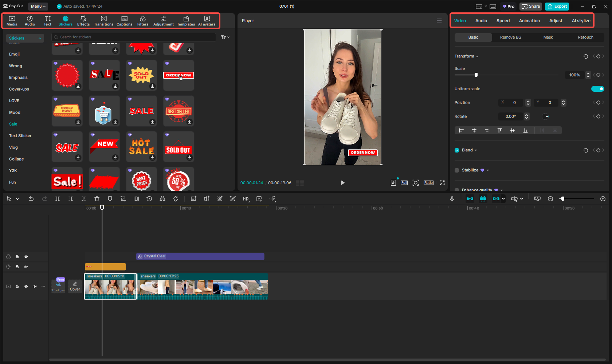Click the delete clip trash icon
Viewport: 612px width, 364px height.
click(x=97, y=199)
